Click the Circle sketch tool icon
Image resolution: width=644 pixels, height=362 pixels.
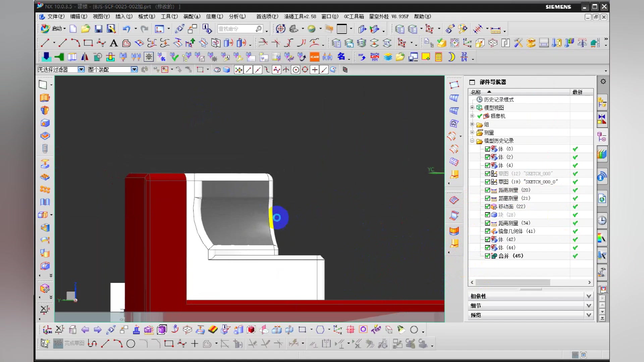[x=131, y=344]
